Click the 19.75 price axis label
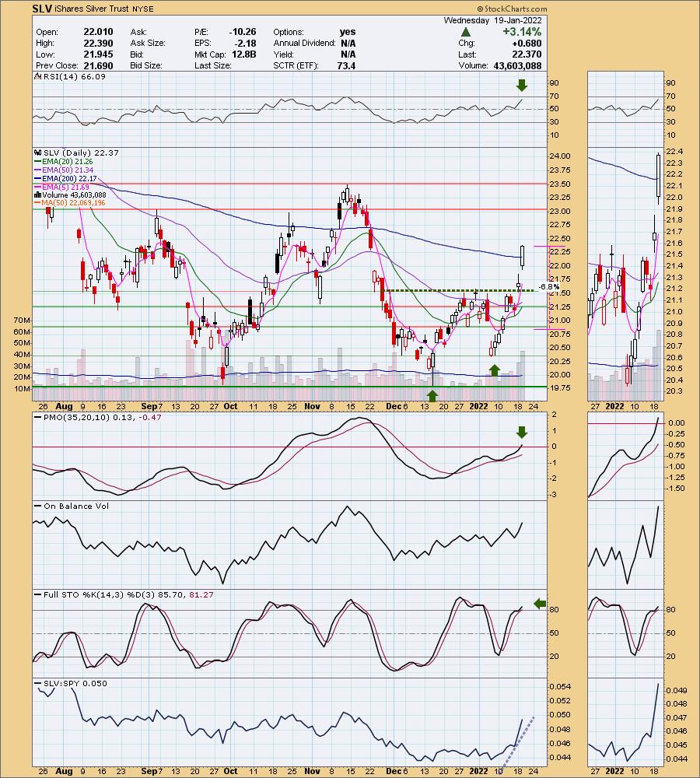This screenshot has height=778, width=700. (559, 388)
